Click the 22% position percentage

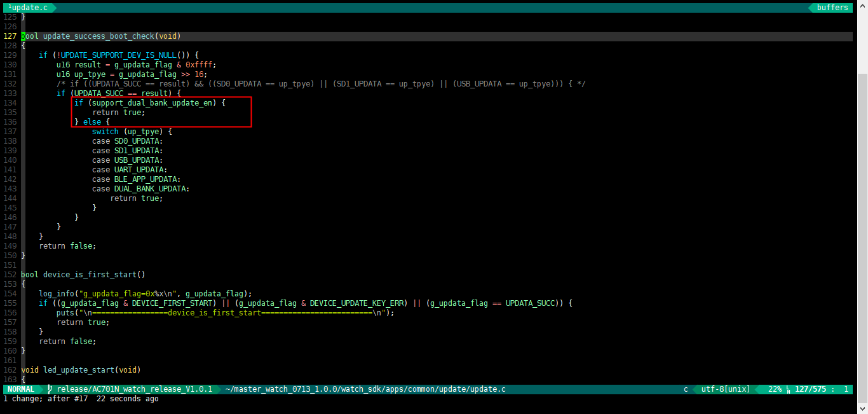point(775,389)
